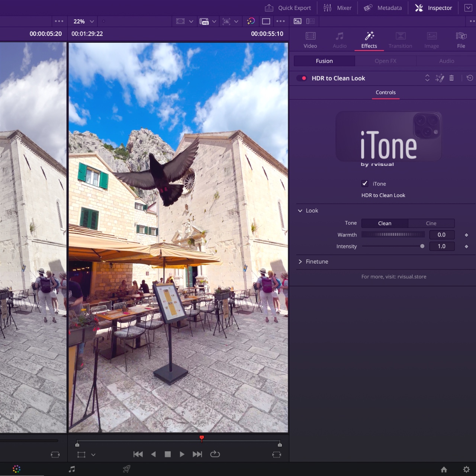476x476 pixels.
Task: Uncheck the iTone checkbox
Action: [x=365, y=183]
